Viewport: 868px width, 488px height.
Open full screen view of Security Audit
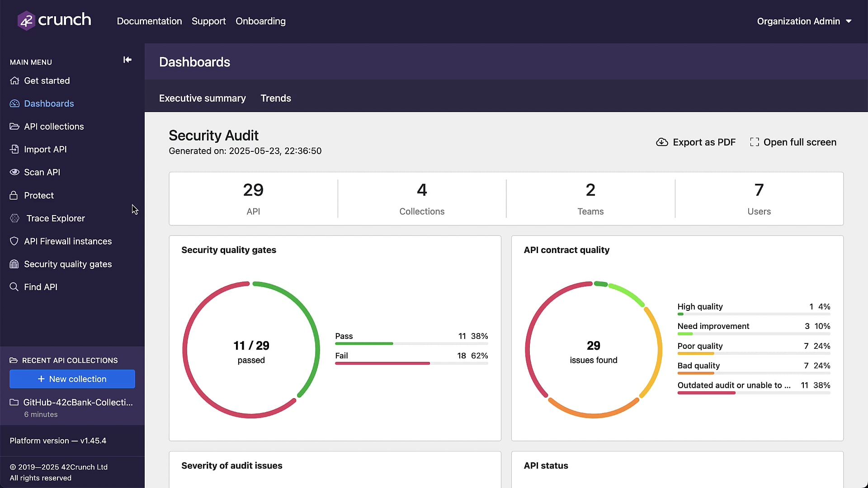point(793,142)
